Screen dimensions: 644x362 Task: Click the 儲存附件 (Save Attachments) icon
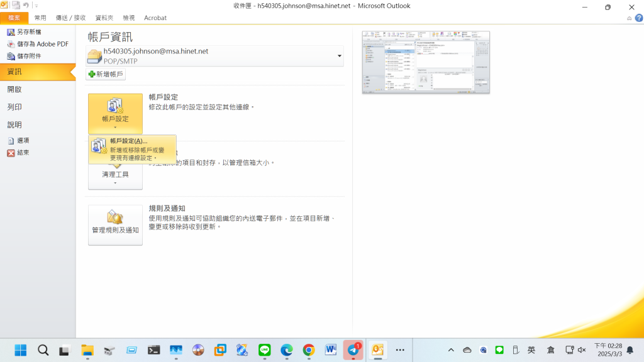[x=11, y=56]
